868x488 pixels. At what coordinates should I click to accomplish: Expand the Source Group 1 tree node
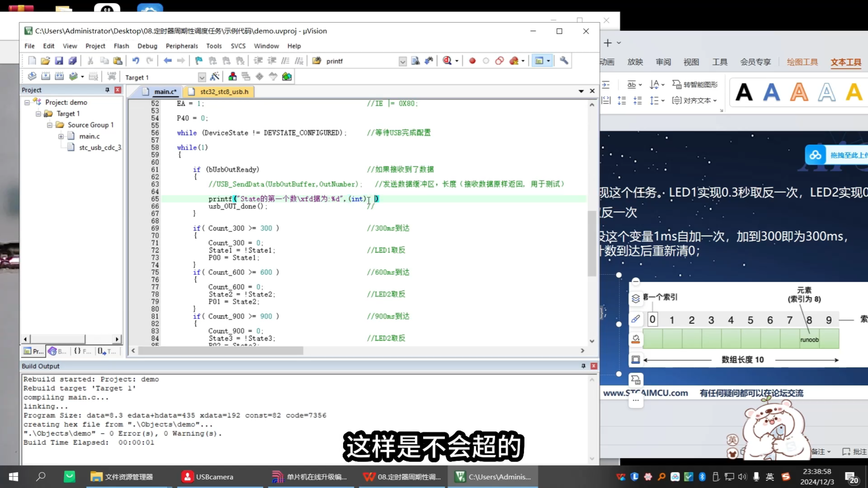[x=50, y=125]
